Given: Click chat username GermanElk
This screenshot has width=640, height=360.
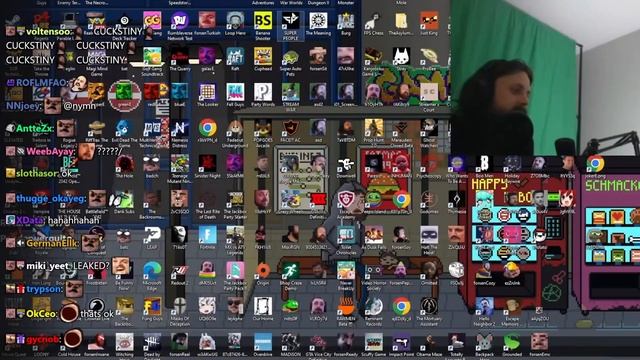Looking at the screenshot, I should tap(52, 243).
